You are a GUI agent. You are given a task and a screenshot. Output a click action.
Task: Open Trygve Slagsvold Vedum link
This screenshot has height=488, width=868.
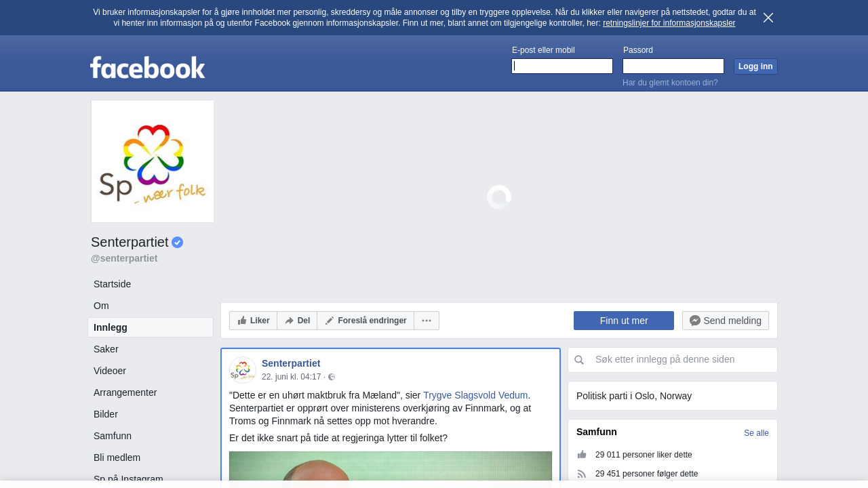[475, 395]
